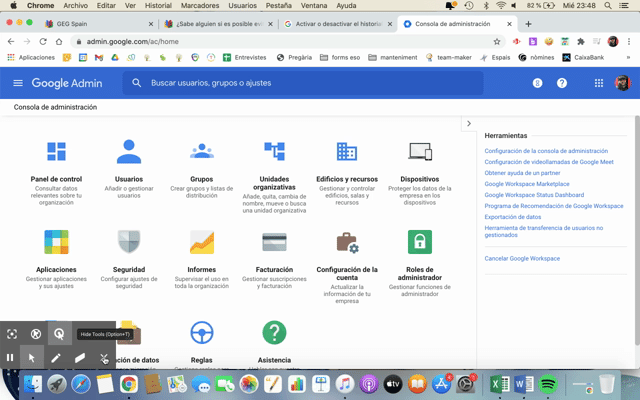The height and width of the screenshot is (400, 640).
Task: Open the Ventana menu
Action: (x=314, y=6)
